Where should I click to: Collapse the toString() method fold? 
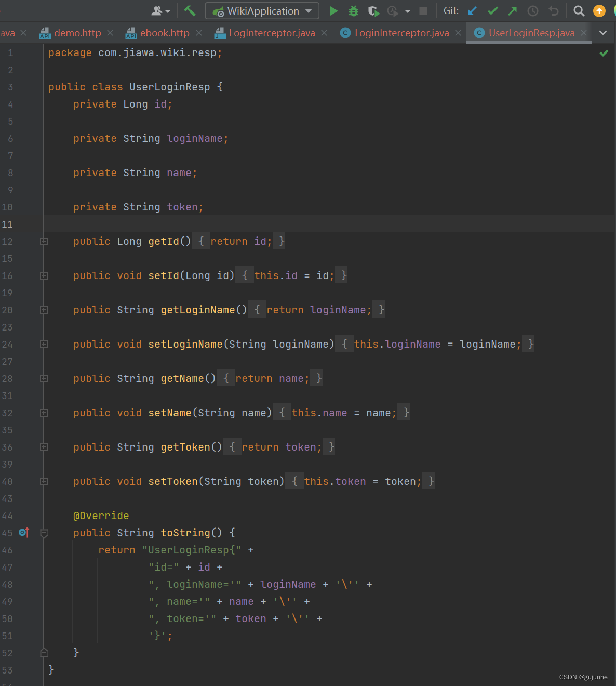pyautogui.click(x=44, y=533)
